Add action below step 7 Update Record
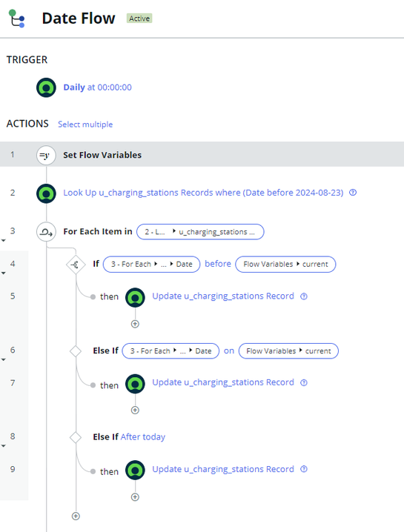 click(x=135, y=410)
